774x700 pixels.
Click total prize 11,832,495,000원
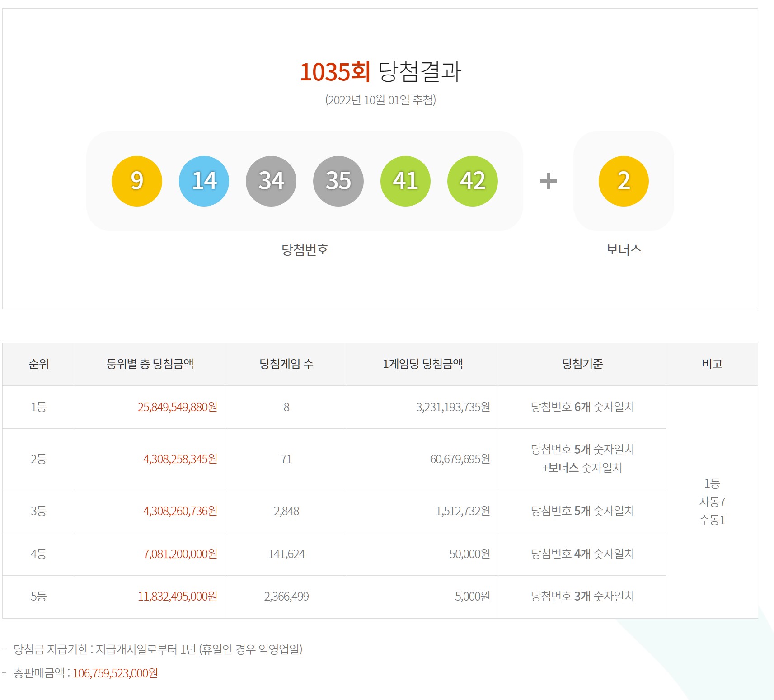pos(177,597)
